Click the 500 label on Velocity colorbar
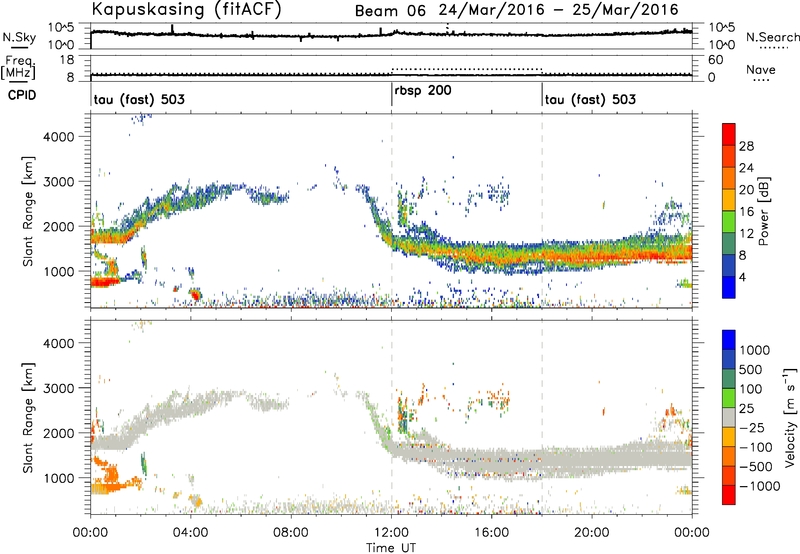 (753, 369)
